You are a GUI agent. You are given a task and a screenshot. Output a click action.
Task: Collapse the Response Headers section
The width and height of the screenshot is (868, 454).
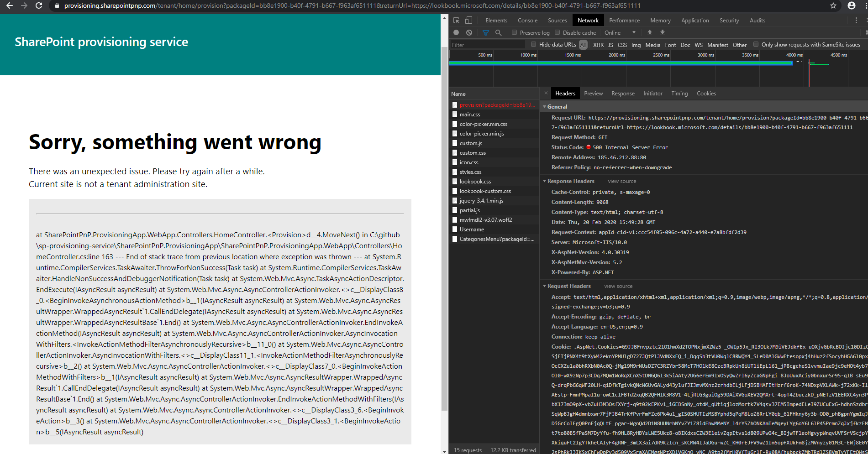[x=544, y=181]
